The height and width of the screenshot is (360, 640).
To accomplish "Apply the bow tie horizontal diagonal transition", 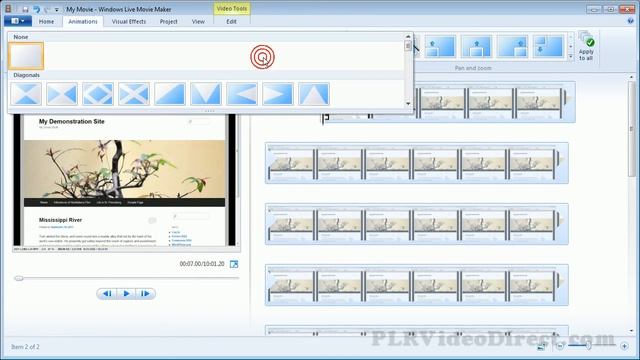I will coord(26,94).
